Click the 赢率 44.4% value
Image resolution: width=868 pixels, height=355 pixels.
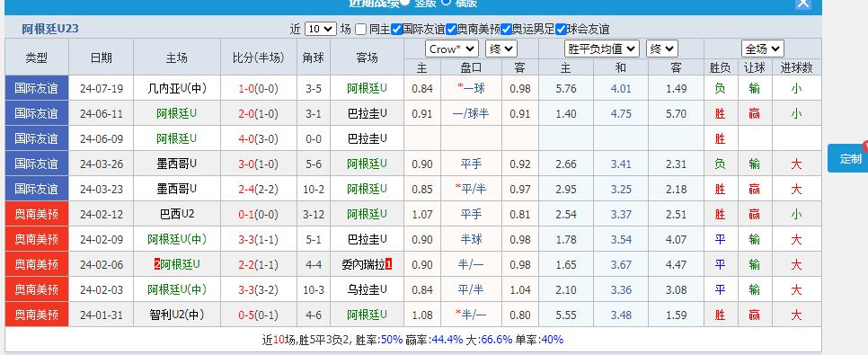(x=447, y=340)
